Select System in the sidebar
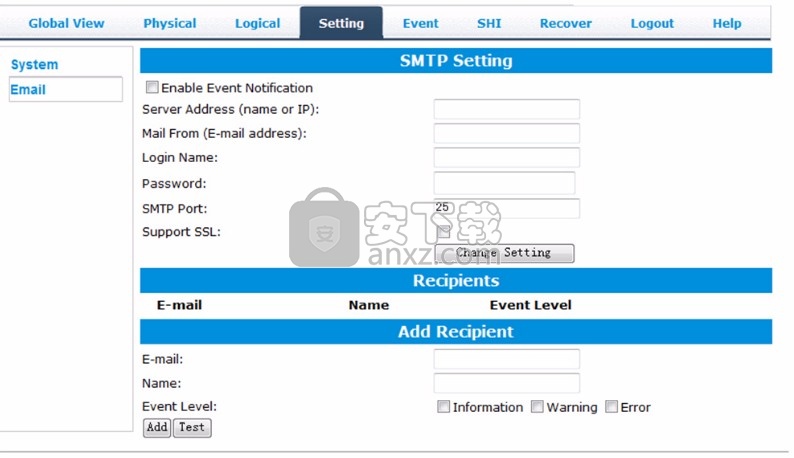 click(x=34, y=64)
